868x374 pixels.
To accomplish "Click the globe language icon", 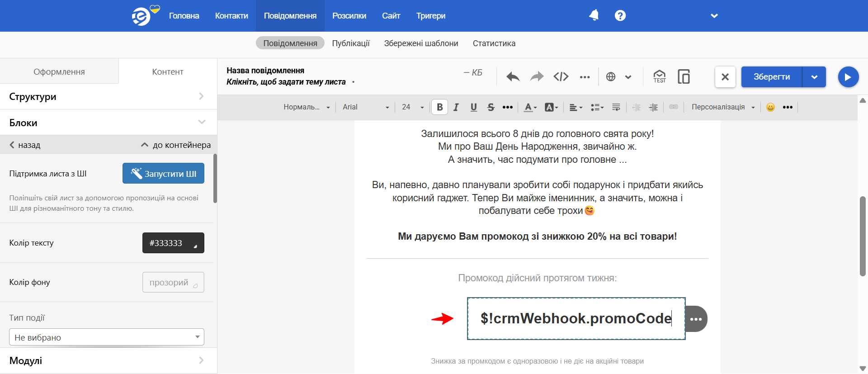I will pos(611,77).
